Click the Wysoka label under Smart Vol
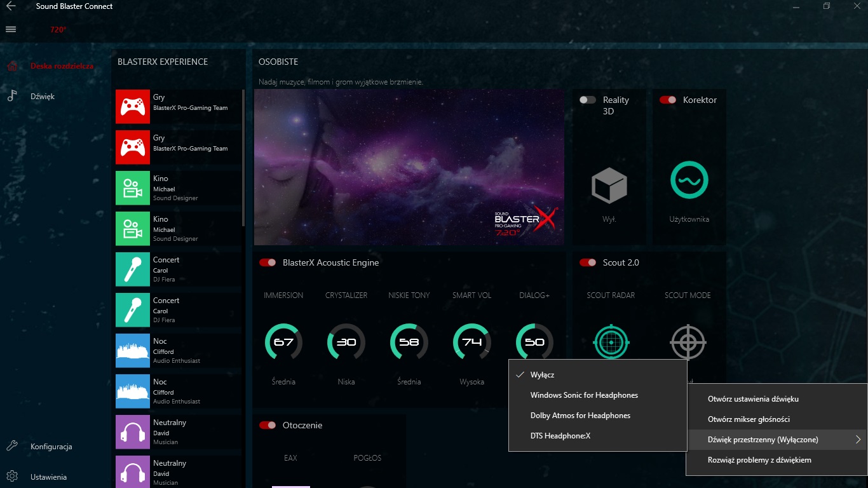 click(472, 382)
